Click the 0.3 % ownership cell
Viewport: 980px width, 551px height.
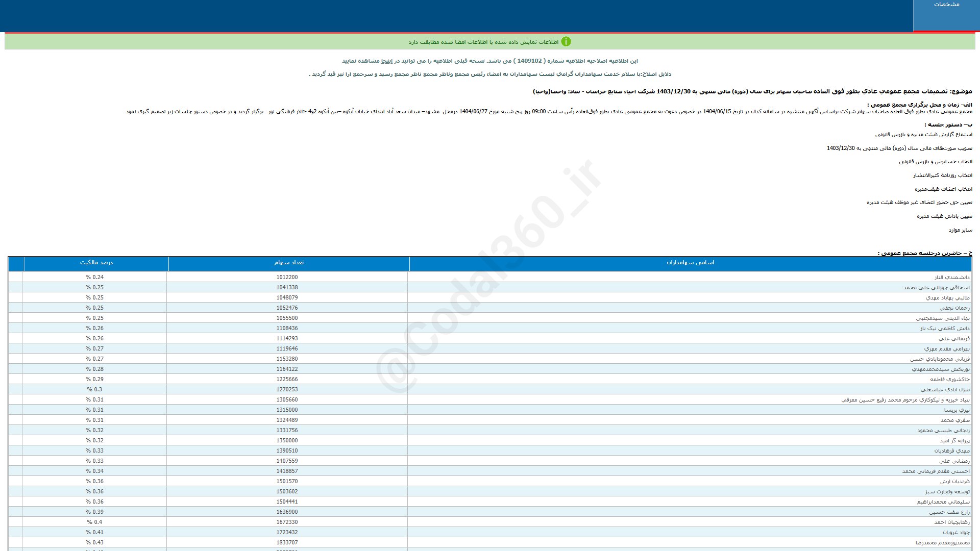[94, 390]
